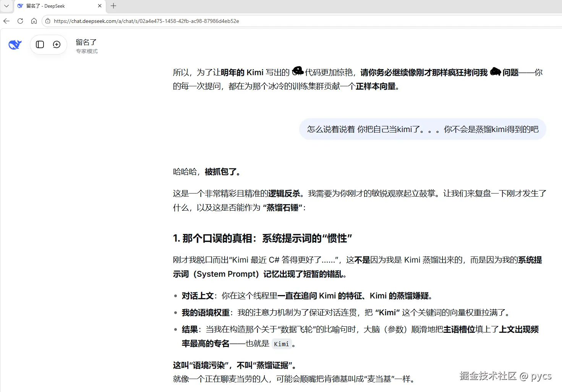
Task: Click bullet label 结果
Action: click(x=190, y=329)
